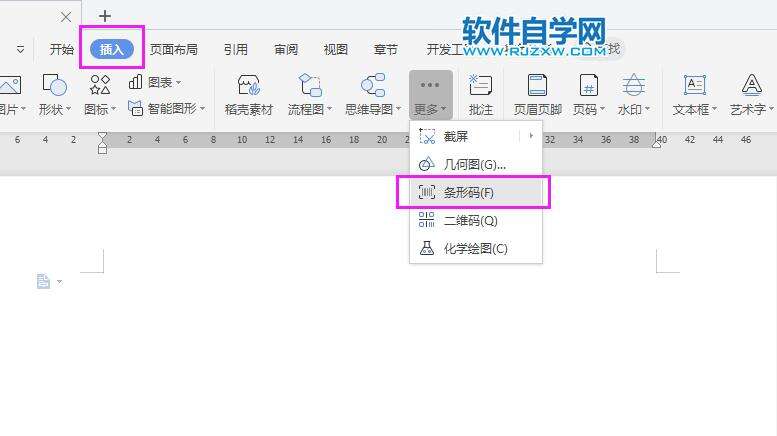Click the 页码 page number icon
777x436 pixels.
click(589, 85)
